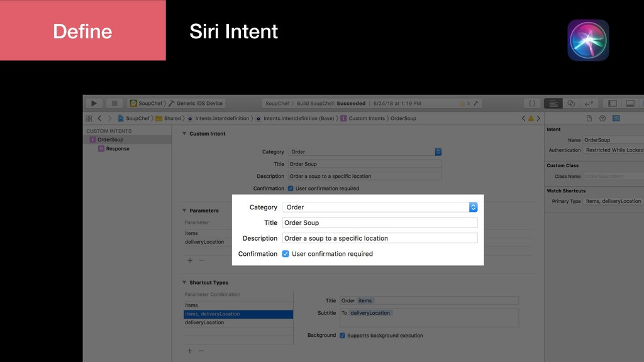Open the code snippet library braces button
Image resolution: width=644 pixels, height=362 pixels.
(x=532, y=104)
